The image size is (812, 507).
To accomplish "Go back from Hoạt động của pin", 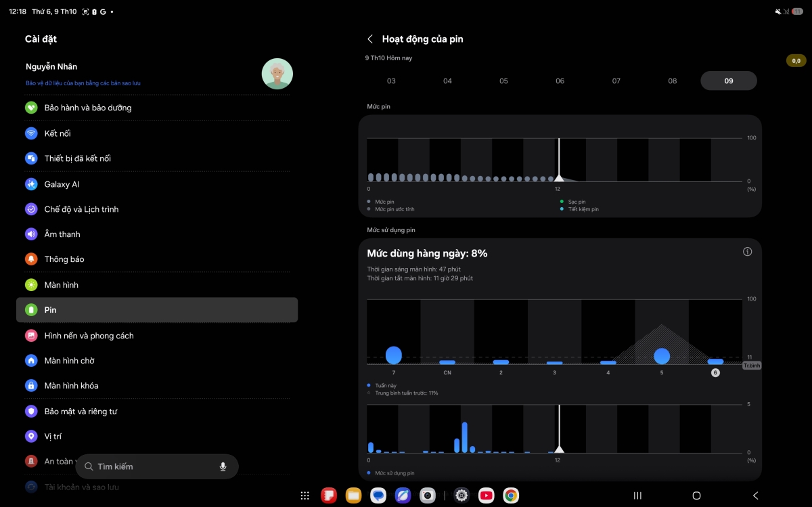I will coord(370,39).
